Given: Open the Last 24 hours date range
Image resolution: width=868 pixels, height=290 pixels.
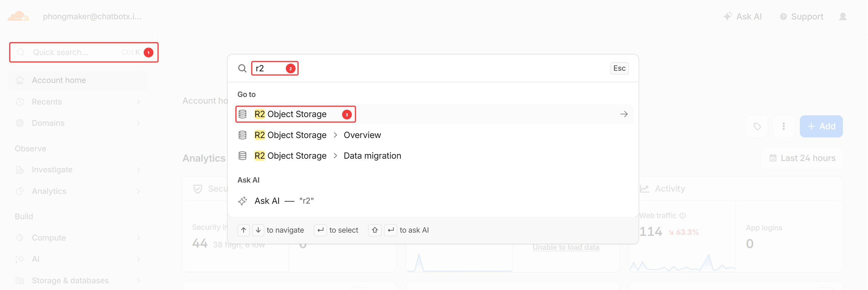Looking at the screenshot, I should (x=802, y=158).
